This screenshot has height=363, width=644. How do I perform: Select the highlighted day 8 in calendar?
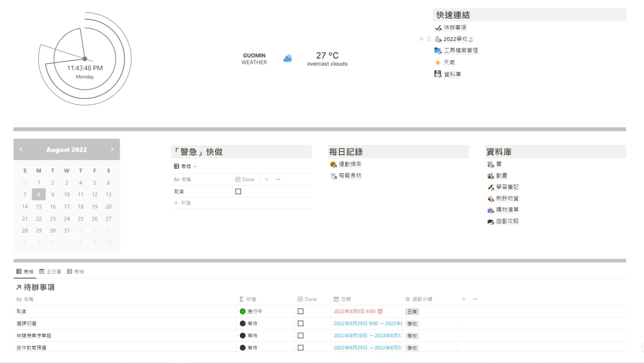click(39, 194)
